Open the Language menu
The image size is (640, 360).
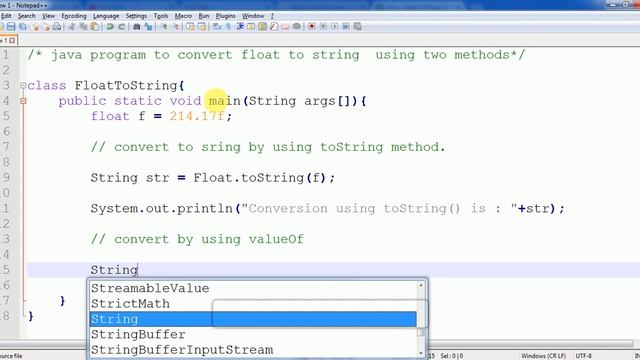(106, 16)
